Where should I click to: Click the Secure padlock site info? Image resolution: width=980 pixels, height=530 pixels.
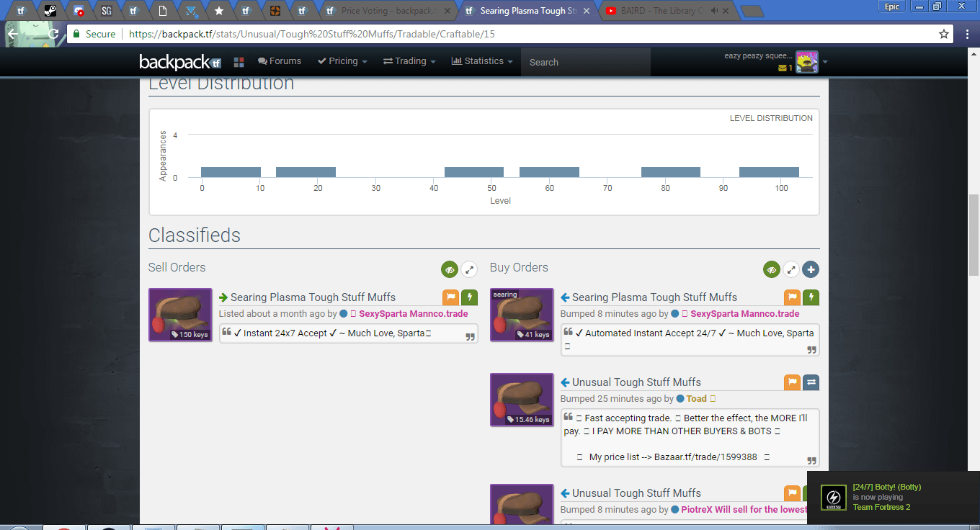tap(94, 34)
